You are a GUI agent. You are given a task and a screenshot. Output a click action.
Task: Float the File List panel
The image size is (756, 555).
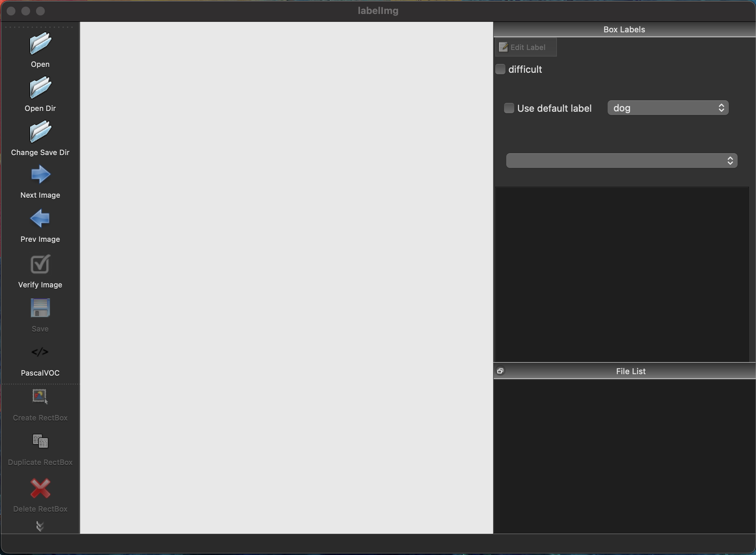(500, 371)
